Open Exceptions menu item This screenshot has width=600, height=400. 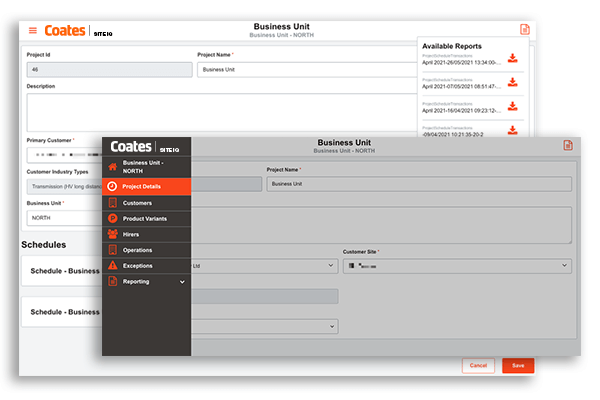(147, 266)
